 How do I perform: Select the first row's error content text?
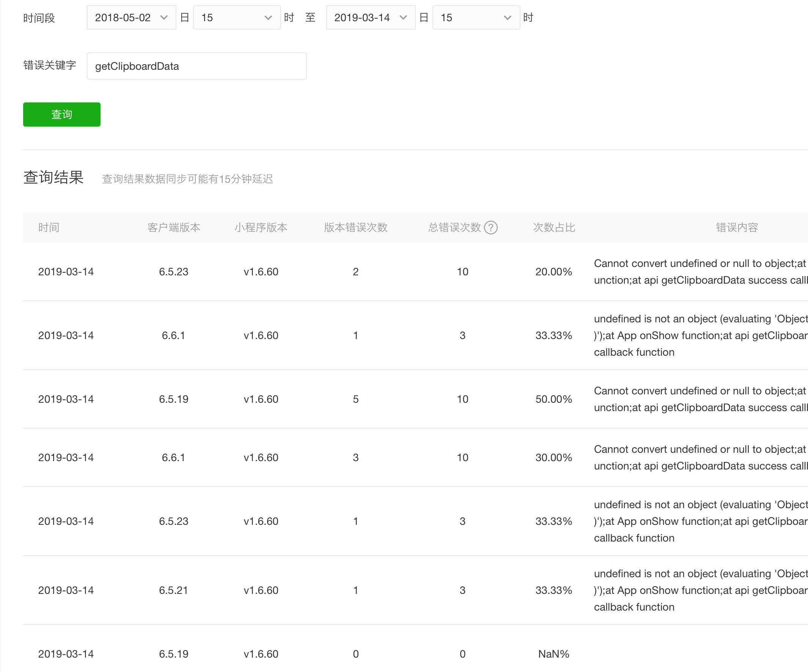point(700,272)
